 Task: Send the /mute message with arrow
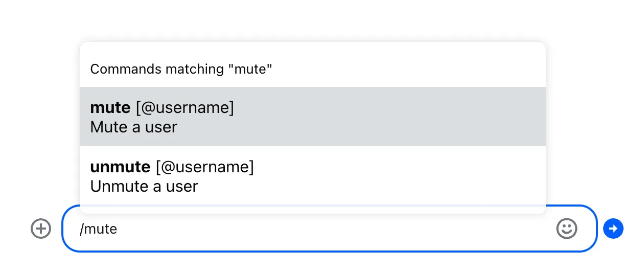(x=613, y=229)
